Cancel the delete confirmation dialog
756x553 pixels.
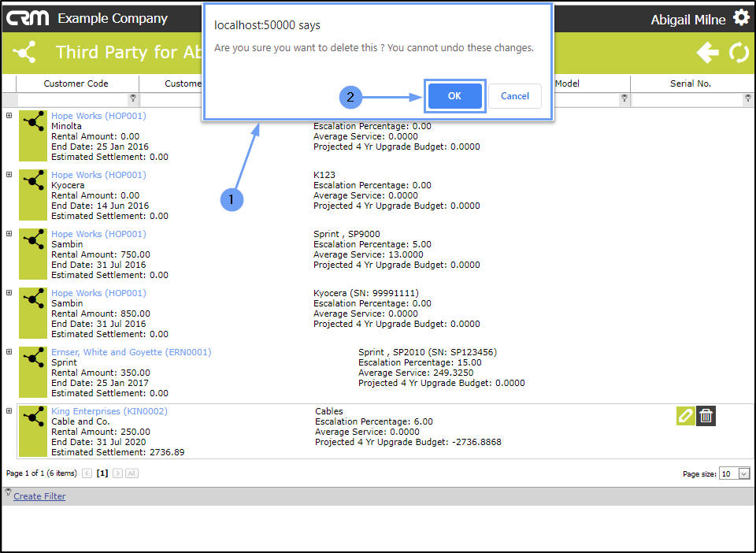514,96
